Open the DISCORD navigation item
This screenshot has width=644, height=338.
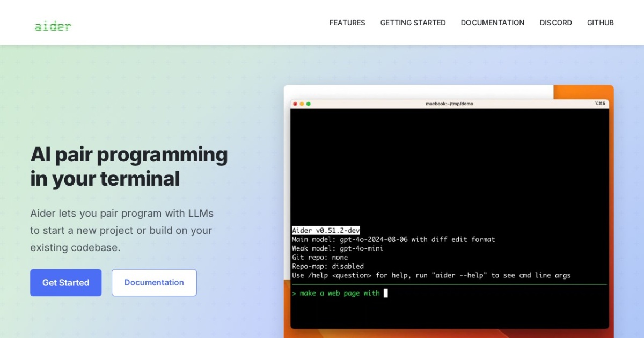[555, 23]
